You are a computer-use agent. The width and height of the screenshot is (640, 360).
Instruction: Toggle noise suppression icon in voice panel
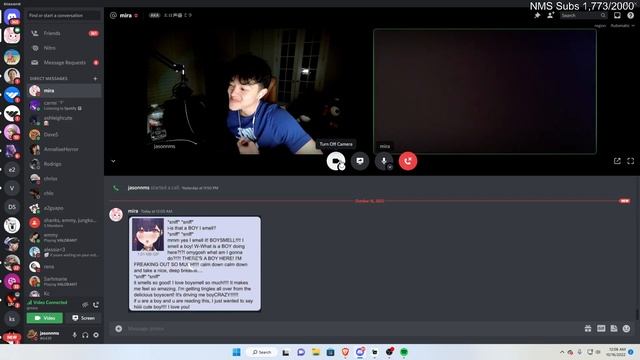tap(85, 305)
